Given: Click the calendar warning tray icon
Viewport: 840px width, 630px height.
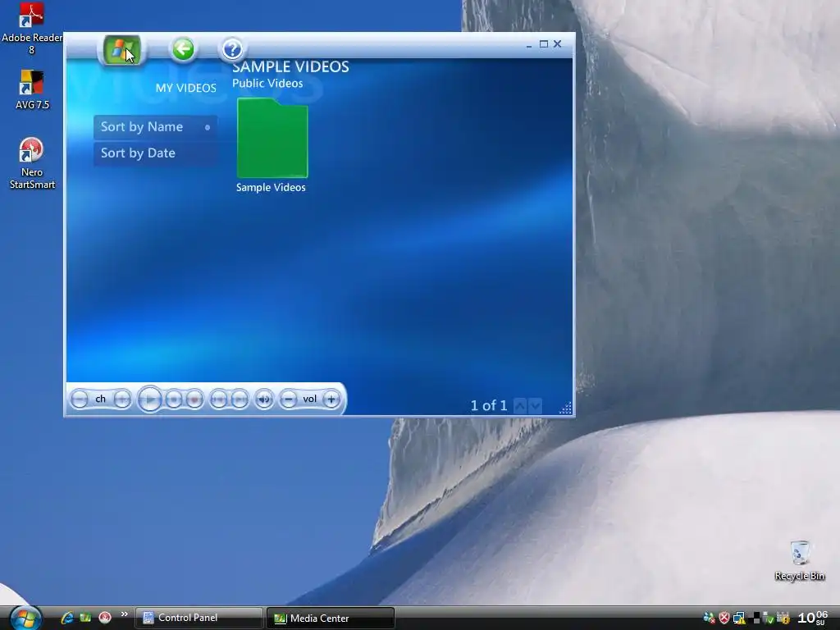Looking at the screenshot, I should 783,619.
